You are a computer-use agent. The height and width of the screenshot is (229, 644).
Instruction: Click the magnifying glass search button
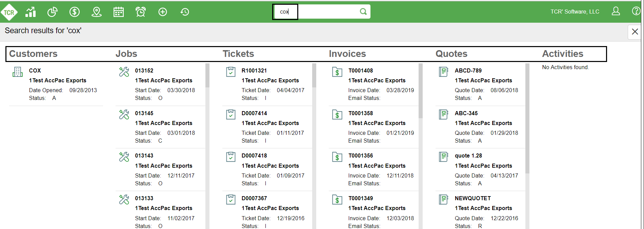tap(363, 12)
